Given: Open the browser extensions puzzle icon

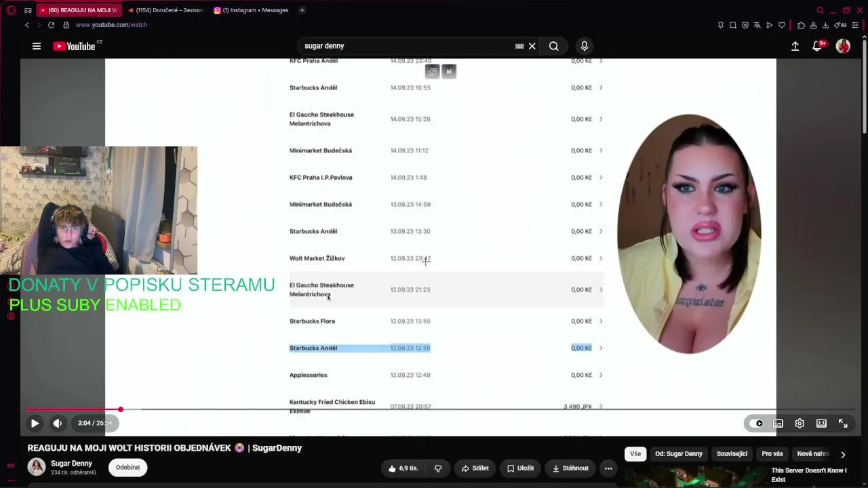Looking at the screenshot, I should coord(801,25).
